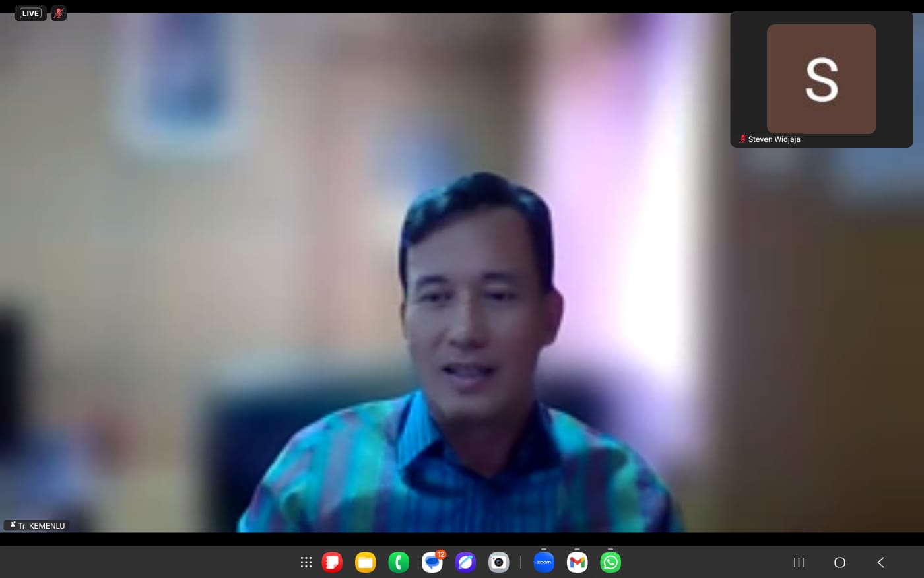The image size is (924, 578).
Task: Open Messages with 12 unread badge
Action: point(432,562)
